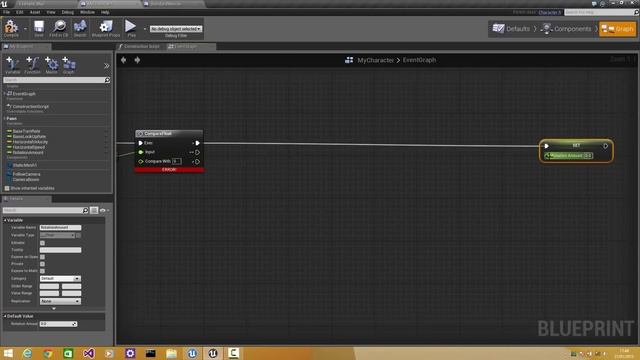This screenshot has width=640, height=360.
Task: Click CompareFloat node Exec input pin
Action: tap(140, 143)
